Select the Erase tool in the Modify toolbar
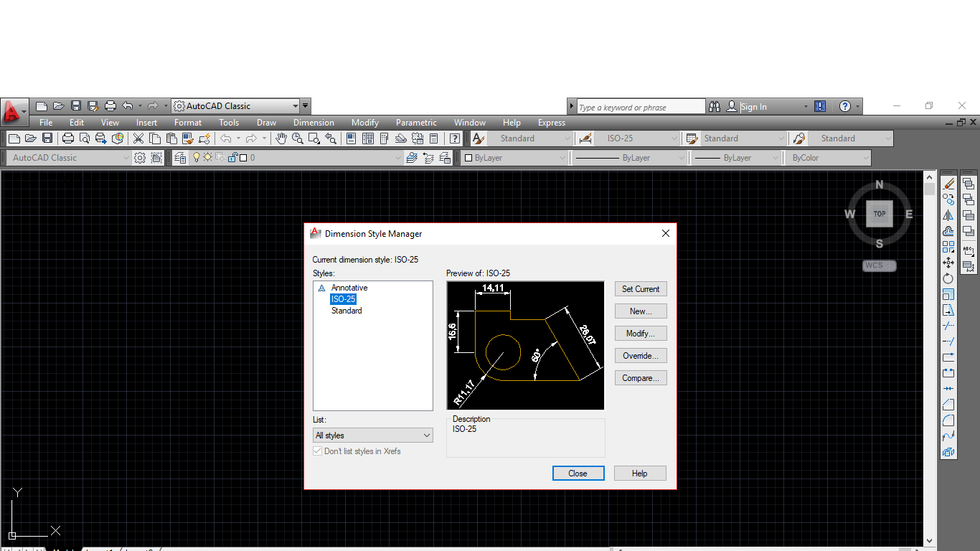980x551 pixels. pyautogui.click(x=948, y=184)
